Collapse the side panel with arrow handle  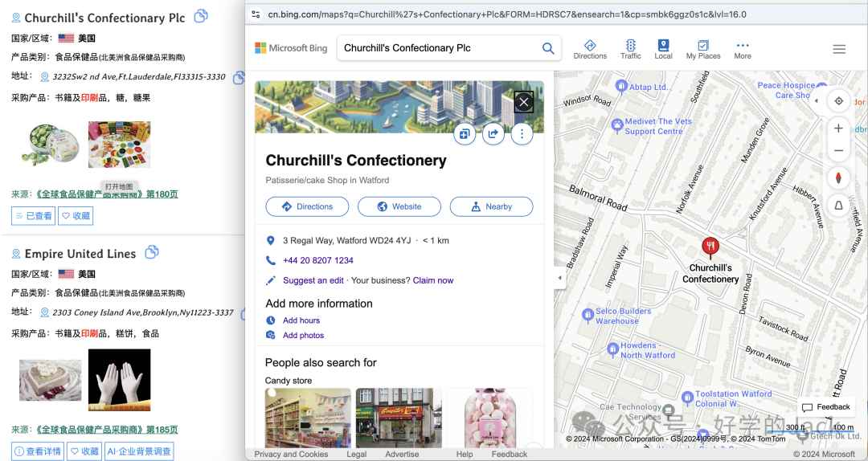(559, 278)
